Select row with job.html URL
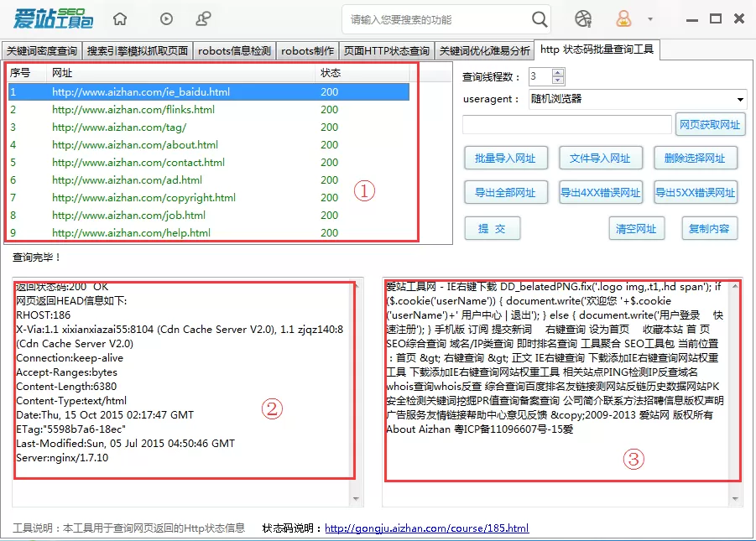Screen dimensions: 756x541 [x=209, y=215]
